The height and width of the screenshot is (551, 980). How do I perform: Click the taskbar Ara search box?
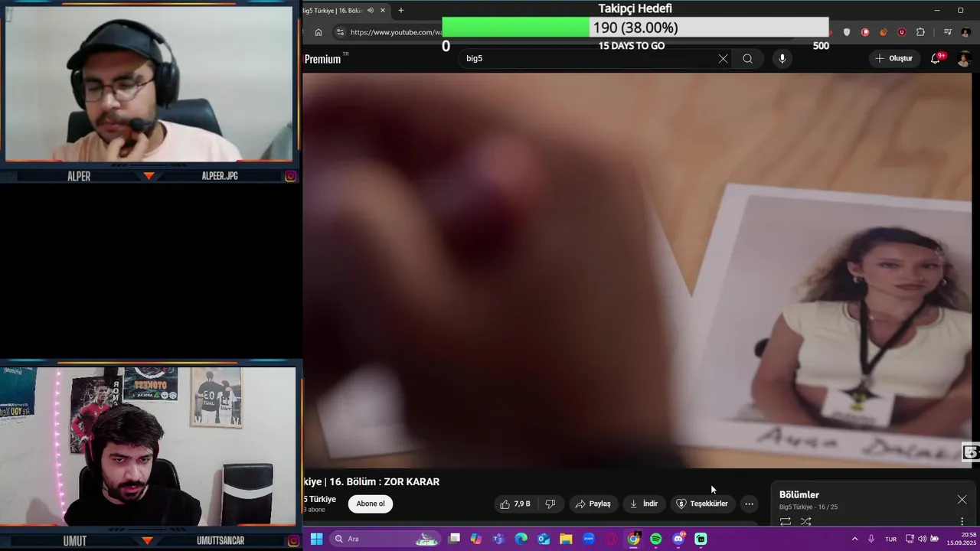coord(385,539)
